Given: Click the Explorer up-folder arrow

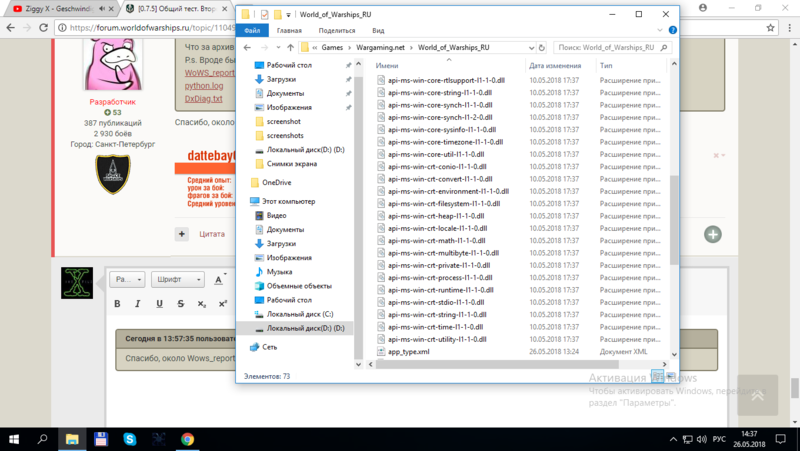Looking at the screenshot, I should point(290,47).
